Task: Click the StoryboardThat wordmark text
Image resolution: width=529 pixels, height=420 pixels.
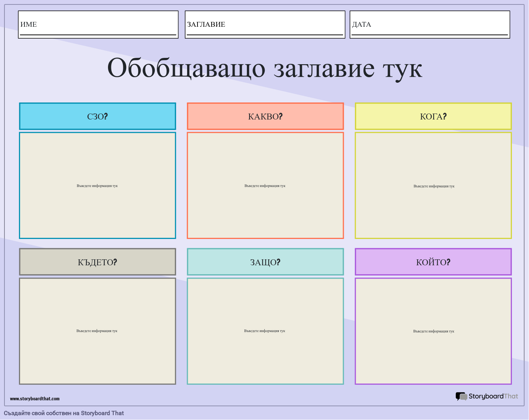Action: click(x=493, y=396)
